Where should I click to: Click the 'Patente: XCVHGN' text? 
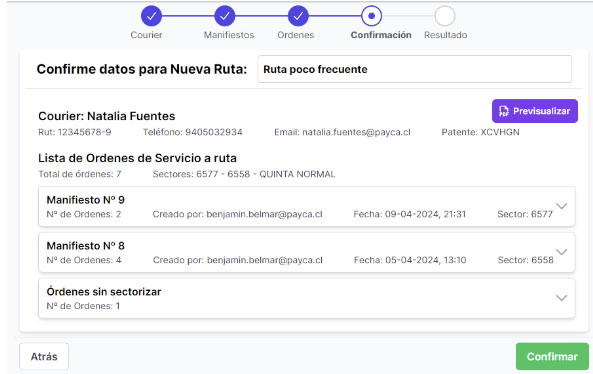480,132
